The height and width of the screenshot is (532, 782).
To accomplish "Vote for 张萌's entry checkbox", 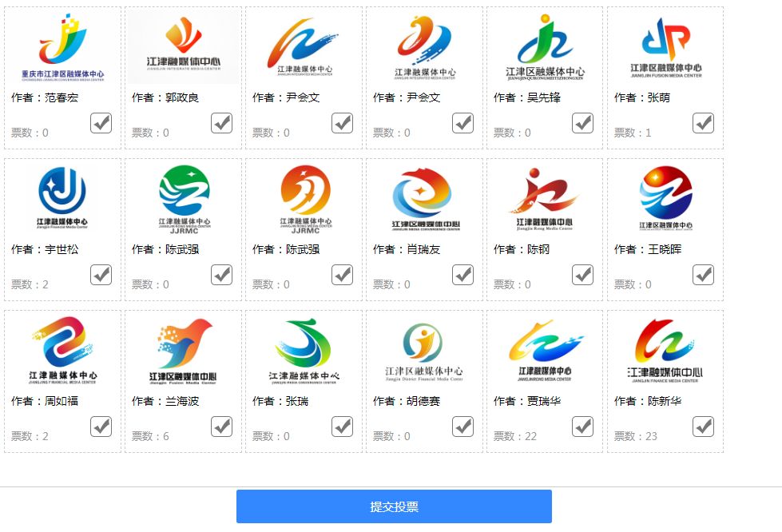I will point(704,123).
